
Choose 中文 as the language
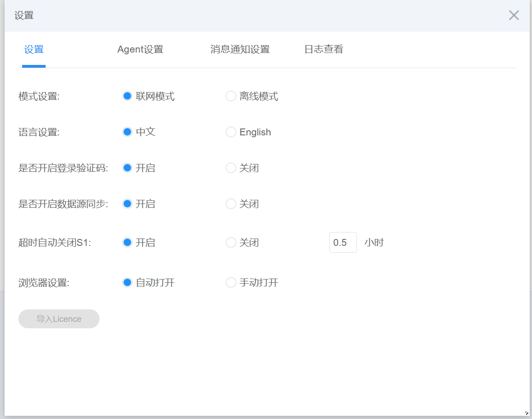coord(128,132)
